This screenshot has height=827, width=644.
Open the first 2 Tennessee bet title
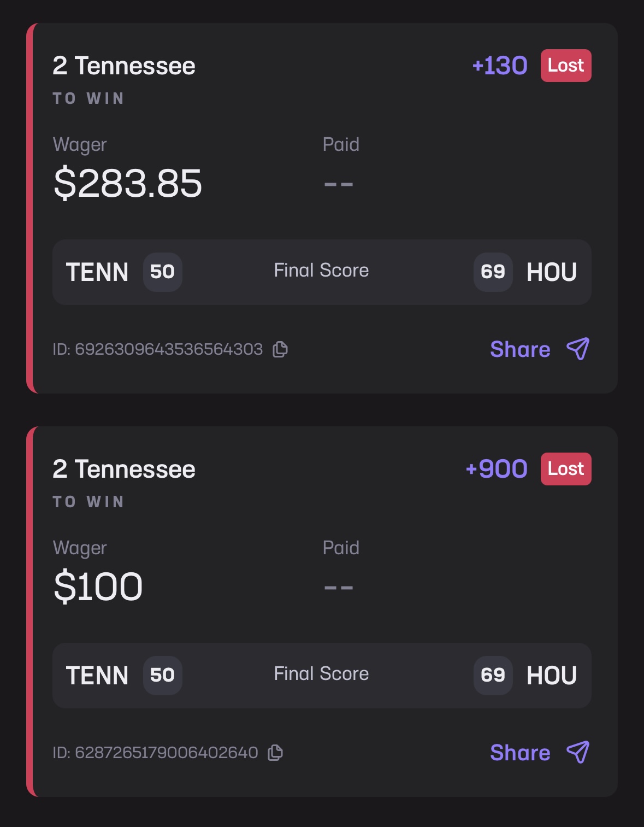tap(124, 66)
